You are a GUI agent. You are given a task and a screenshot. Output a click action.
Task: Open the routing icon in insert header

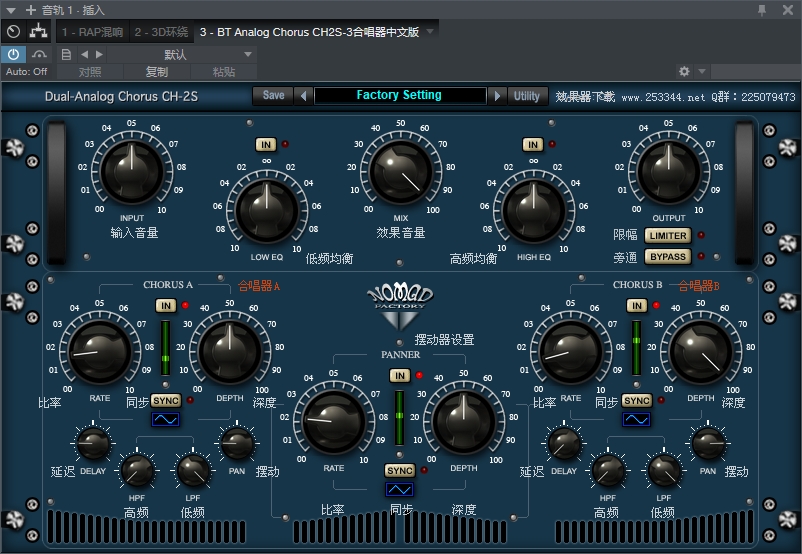(x=38, y=32)
